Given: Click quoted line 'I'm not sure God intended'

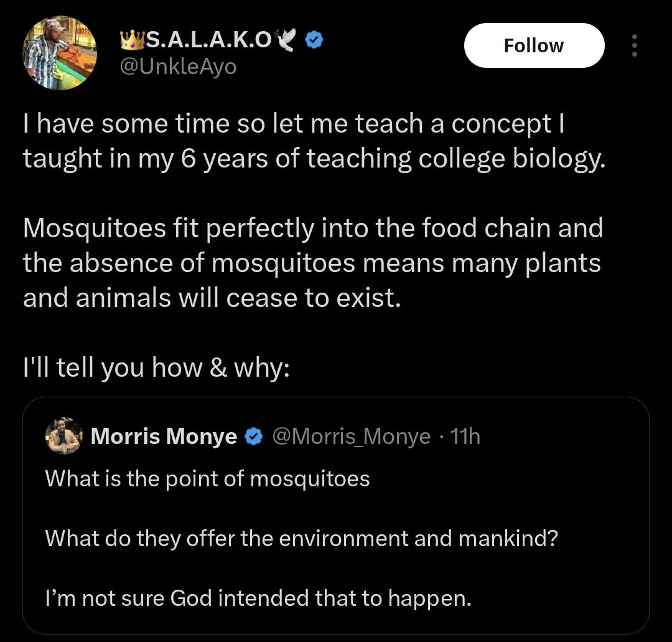Looking at the screenshot, I should pyautogui.click(x=258, y=598).
